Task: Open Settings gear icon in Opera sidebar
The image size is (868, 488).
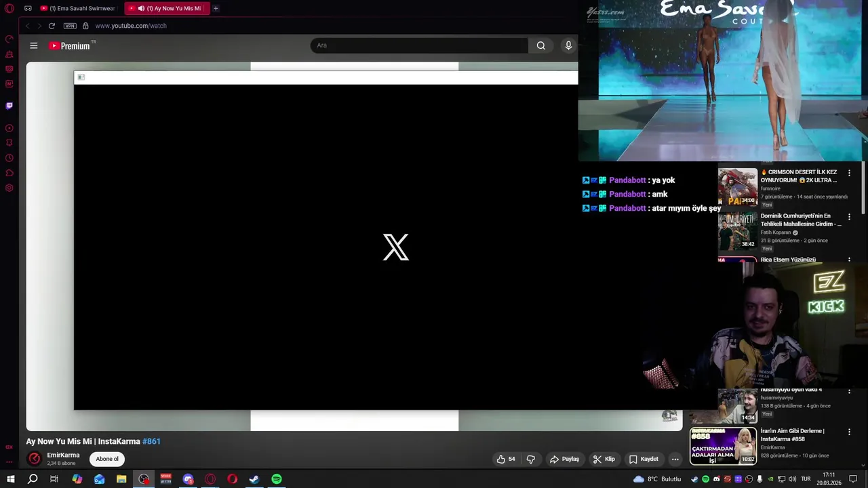Action: coord(9,188)
